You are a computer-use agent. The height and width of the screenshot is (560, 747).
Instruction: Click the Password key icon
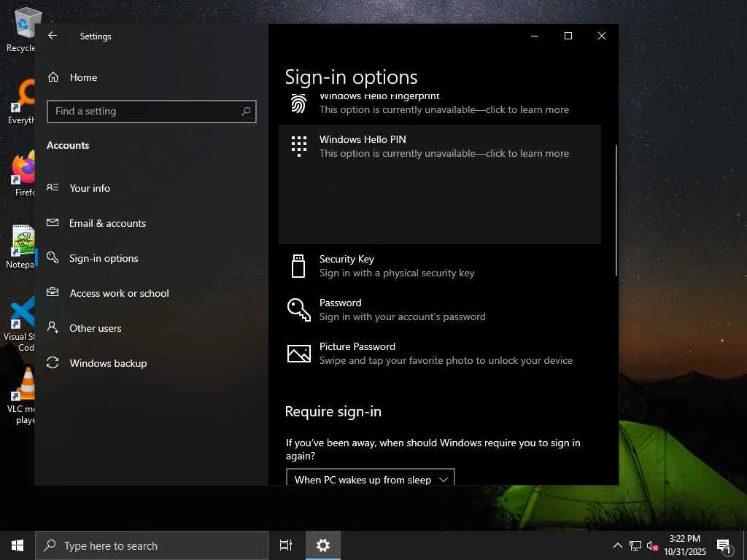(x=298, y=310)
